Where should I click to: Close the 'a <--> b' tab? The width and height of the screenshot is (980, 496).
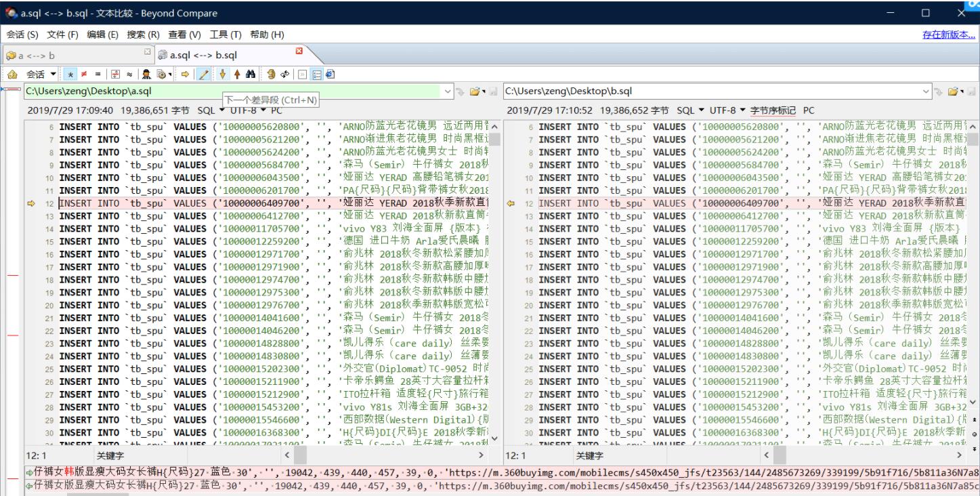(x=146, y=52)
